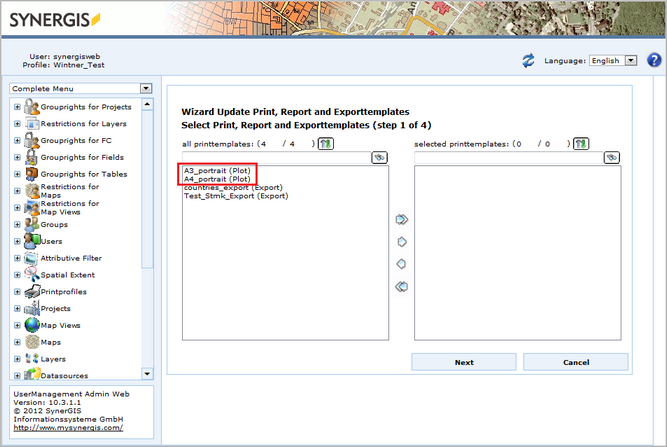The width and height of the screenshot is (667, 447).
Task: Open the blue help question mark icon
Action: point(654,60)
